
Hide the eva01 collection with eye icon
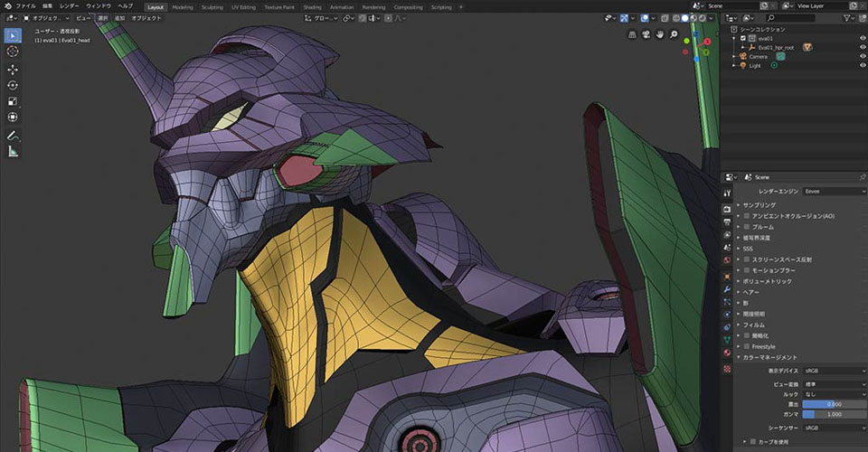click(x=863, y=38)
